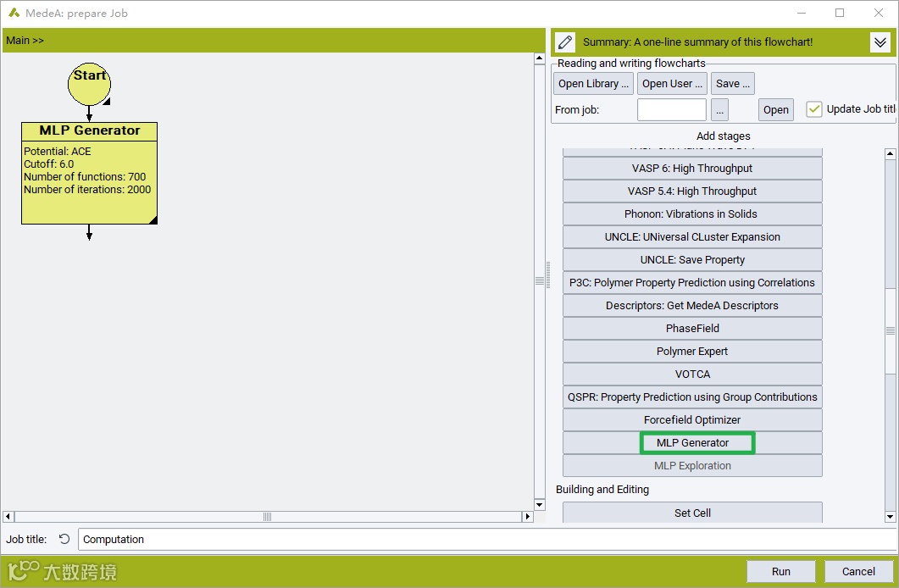The image size is (899, 588).
Task: Click 'Number of iterations: 2000' text
Action: (x=87, y=189)
